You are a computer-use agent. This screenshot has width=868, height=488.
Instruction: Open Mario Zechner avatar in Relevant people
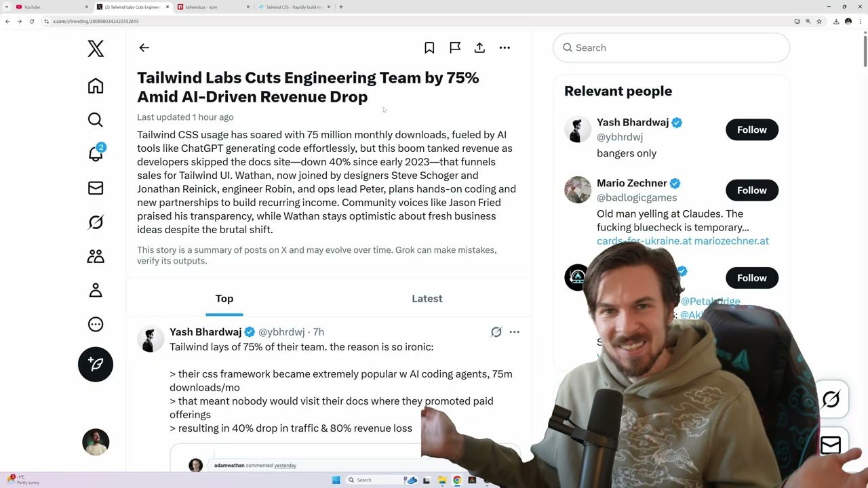coord(578,190)
